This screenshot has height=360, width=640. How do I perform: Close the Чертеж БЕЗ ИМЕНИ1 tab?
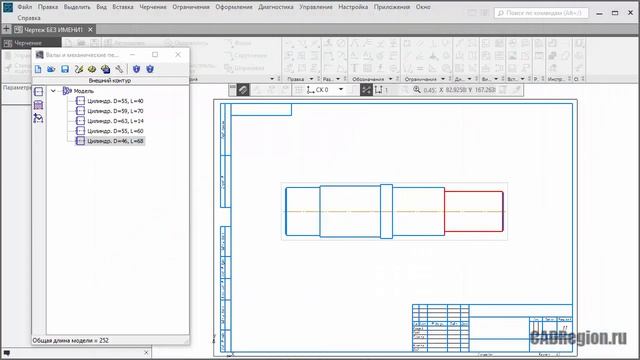[90, 29]
